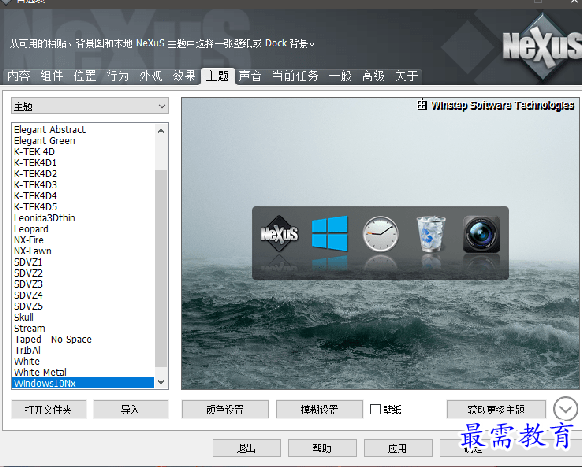
Task: Click the theme list scroll-down arrow
Action: tap(161, 382)
